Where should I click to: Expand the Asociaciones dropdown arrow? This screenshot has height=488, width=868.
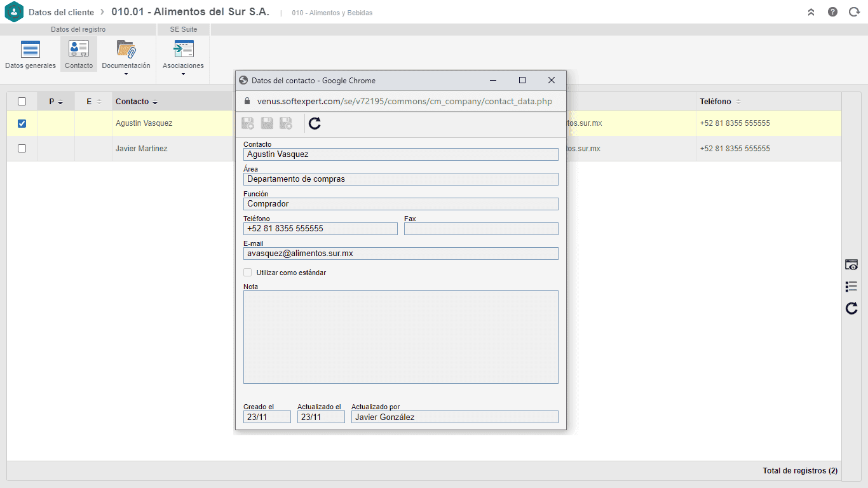click(183, 74)
